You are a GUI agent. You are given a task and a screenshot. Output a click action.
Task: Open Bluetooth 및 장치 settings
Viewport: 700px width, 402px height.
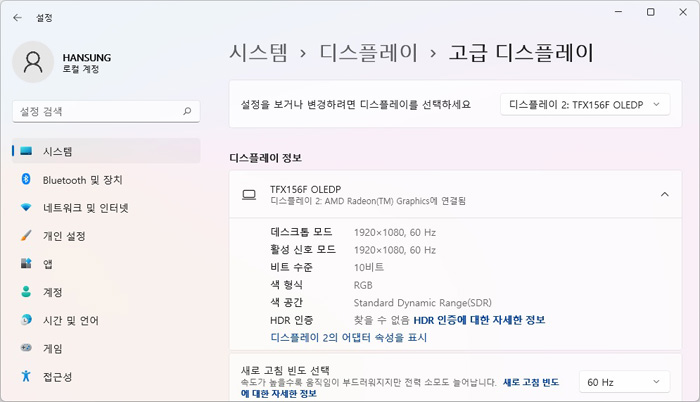(106, 180)
